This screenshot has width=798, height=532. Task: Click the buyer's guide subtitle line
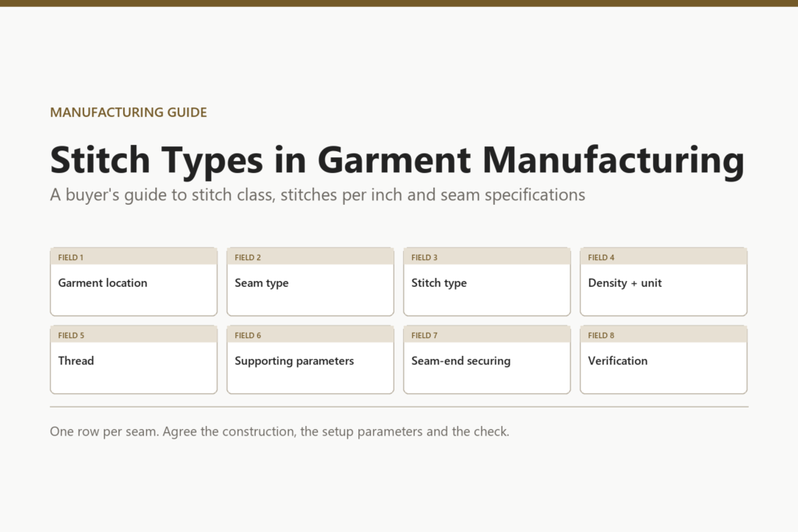click(x=318, y=195)
